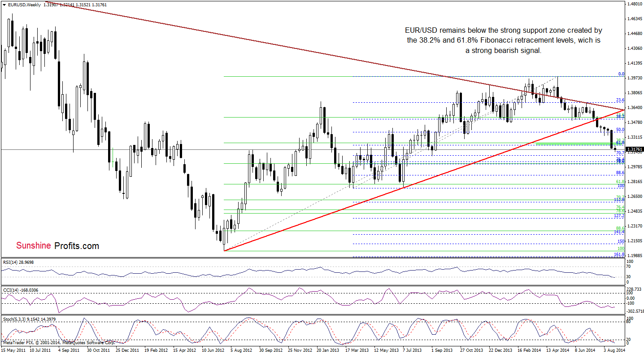Click the date label 25 Nov 2012
Image resolution: width=644 pixels, height=354 pixels.
(x=300, y=349)
